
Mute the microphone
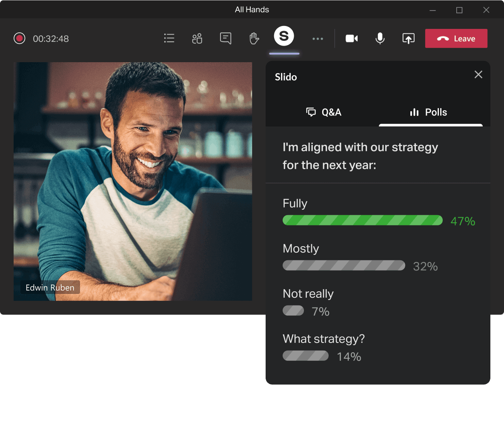tap(380, 38)
